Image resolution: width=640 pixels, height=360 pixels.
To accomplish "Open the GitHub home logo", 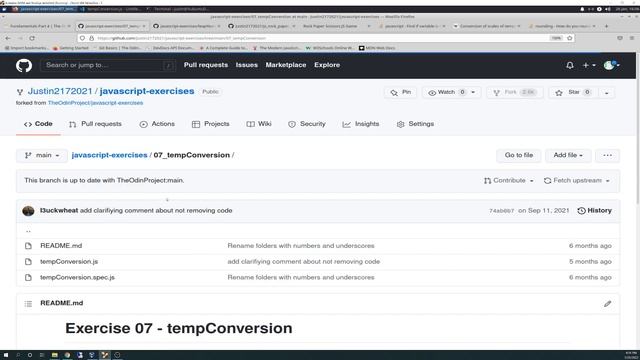I will coord(24,65).
